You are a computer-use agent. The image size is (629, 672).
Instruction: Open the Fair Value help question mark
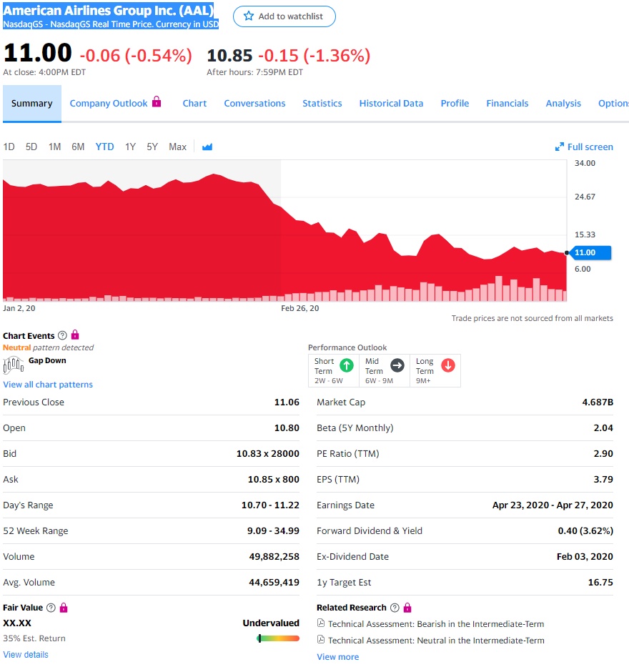click(x=51, y=607)
